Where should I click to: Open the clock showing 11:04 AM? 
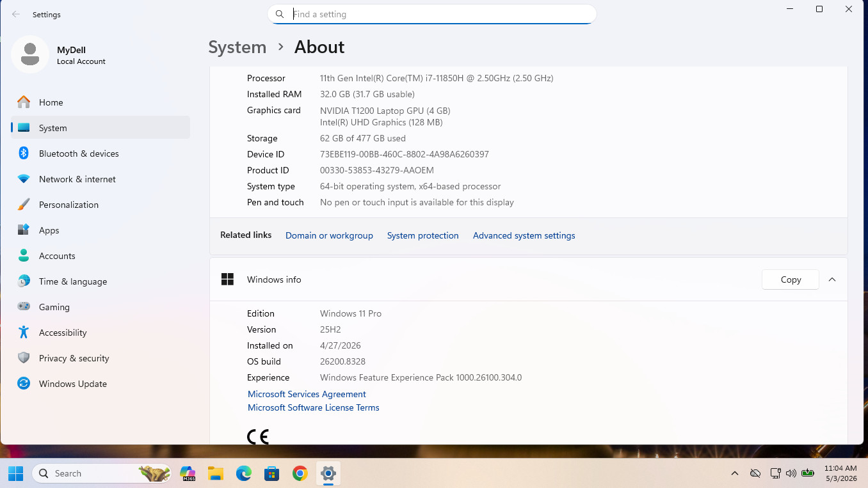point(840,473)
